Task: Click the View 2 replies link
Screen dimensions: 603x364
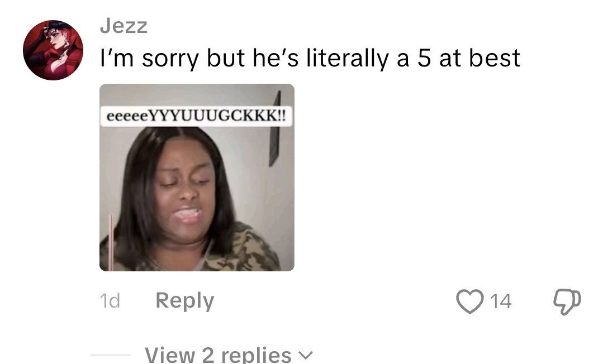Action: [229, 355]
